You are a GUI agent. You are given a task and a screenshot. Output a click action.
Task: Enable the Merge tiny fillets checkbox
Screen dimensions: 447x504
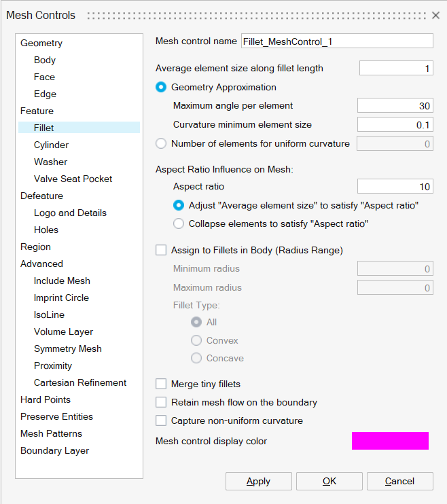tap(161, 384)
